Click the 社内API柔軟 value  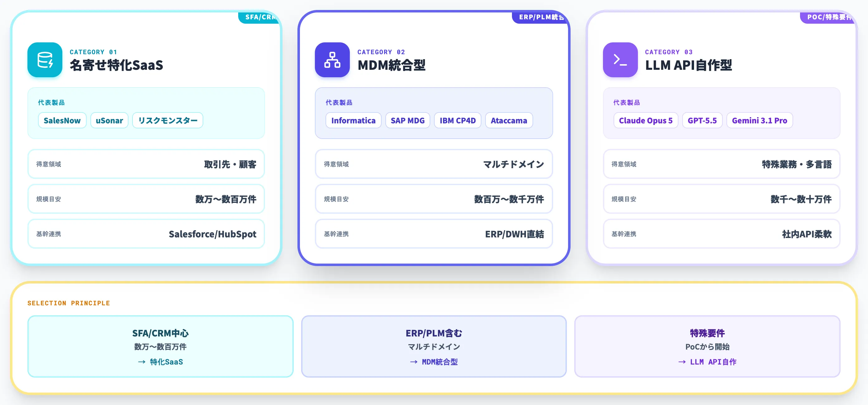coord(807,234)
